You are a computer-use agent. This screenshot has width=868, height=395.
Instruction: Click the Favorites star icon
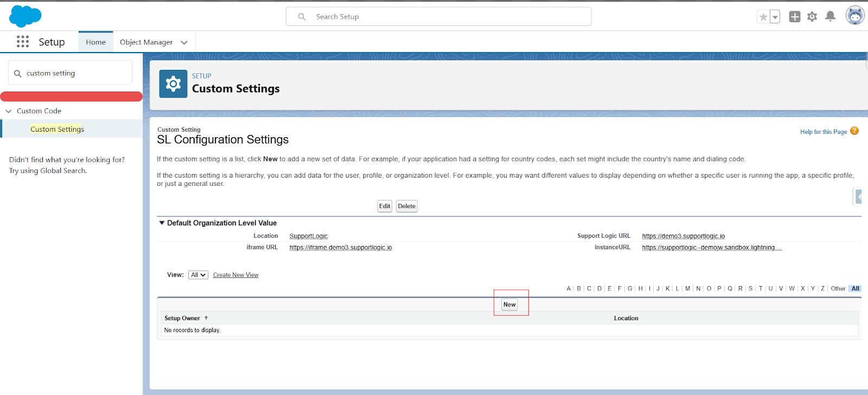[x=763, y=17]
